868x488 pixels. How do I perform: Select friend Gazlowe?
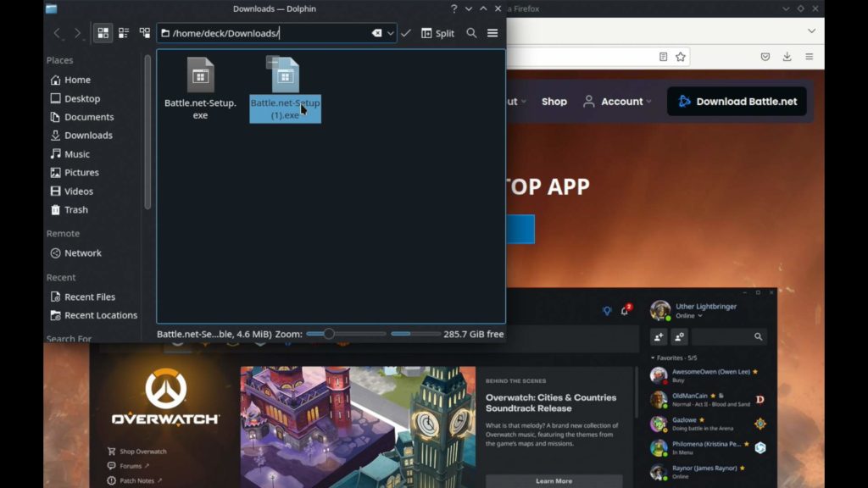point(706,424)
